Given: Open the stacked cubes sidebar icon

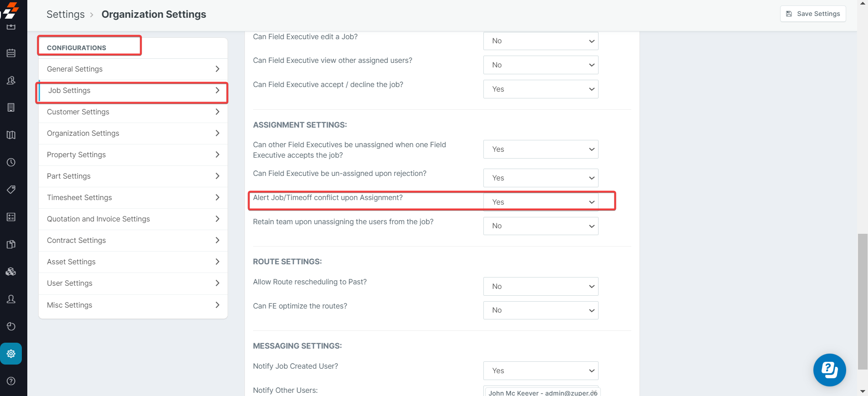Looking at the screenshot, I should (x=11, y=272).
